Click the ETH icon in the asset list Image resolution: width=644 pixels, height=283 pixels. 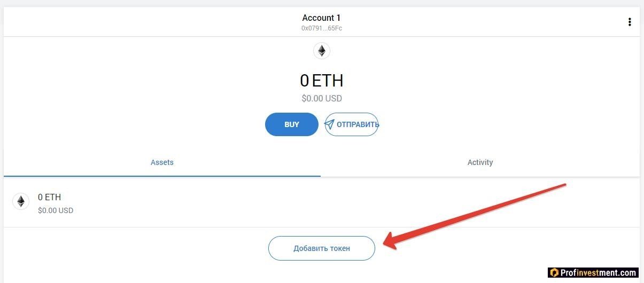(x=21, y=201)
